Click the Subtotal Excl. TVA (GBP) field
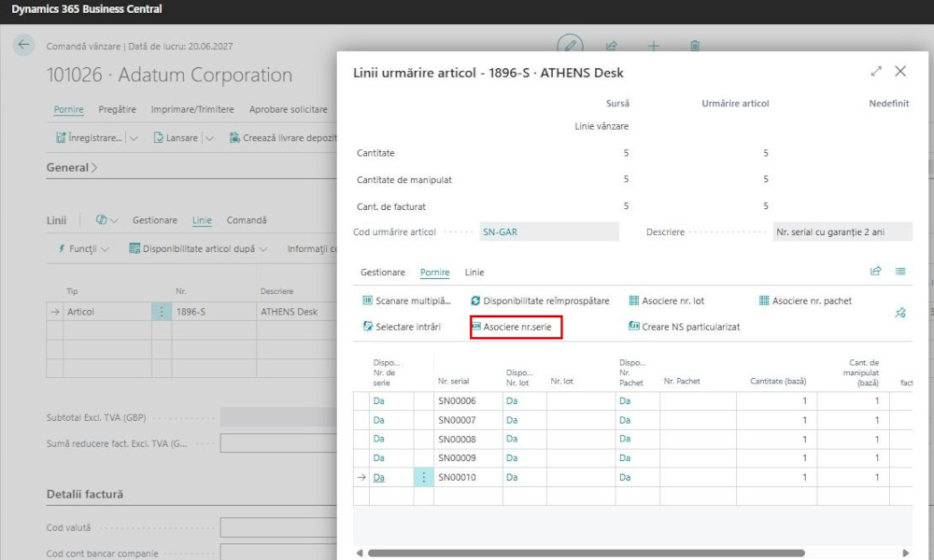 [278, 417]
